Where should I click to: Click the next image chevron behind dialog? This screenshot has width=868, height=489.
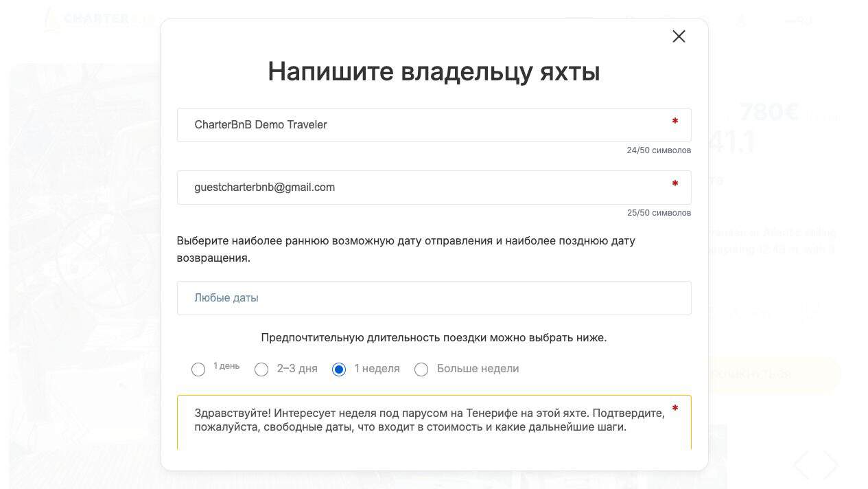click(x=830, y=465)
